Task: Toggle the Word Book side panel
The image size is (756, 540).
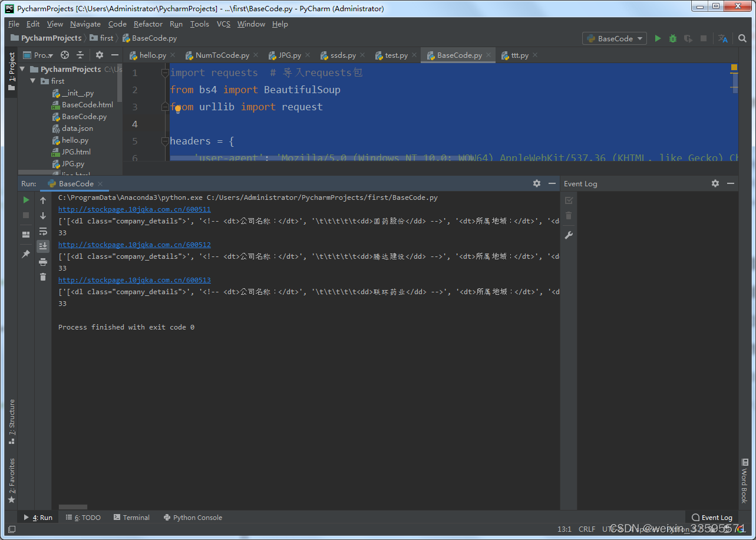Action: 744,480
